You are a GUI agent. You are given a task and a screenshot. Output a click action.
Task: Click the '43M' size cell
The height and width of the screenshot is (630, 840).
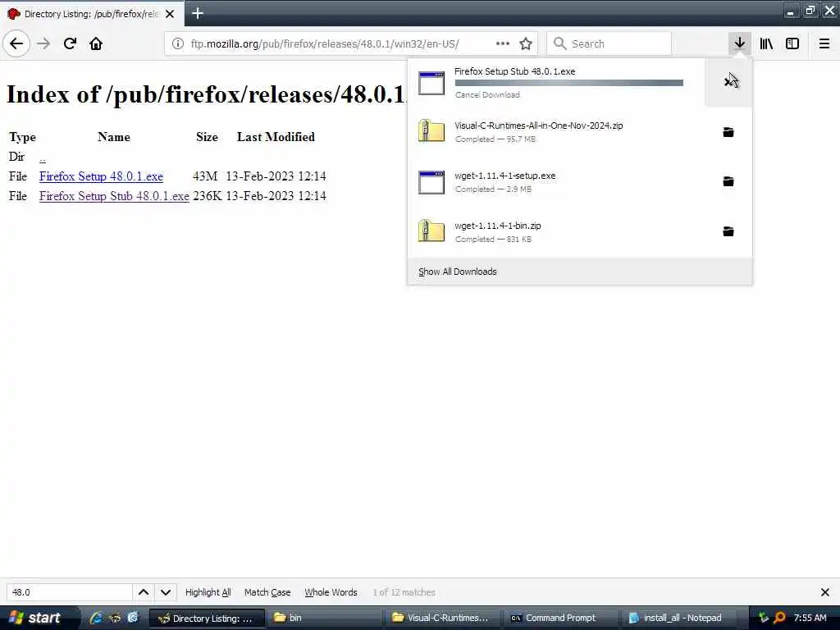pyautogui.click(x=204, y=176)
